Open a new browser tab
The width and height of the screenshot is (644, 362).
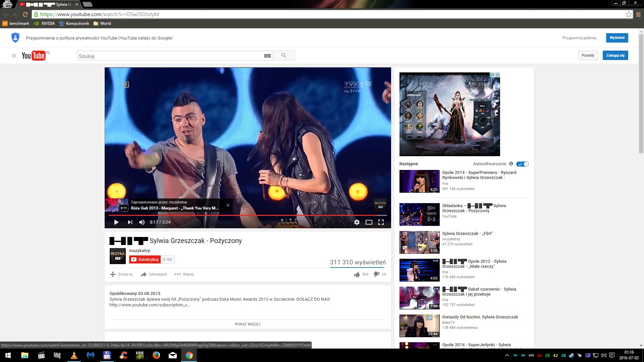click(87, 4)
